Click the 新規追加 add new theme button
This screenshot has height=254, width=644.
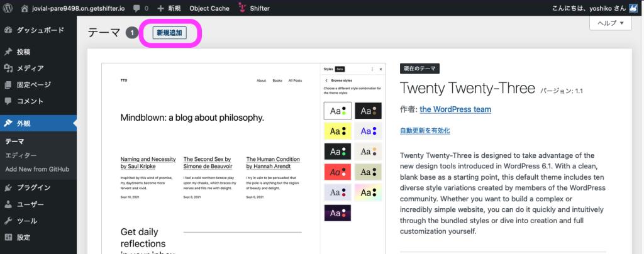[x=170, y=33]
